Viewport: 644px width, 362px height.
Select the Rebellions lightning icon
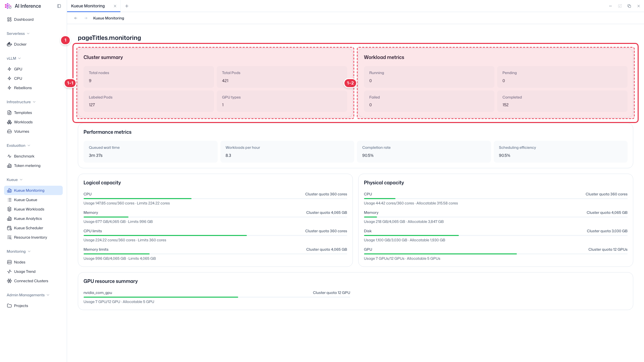pos(9,88)
